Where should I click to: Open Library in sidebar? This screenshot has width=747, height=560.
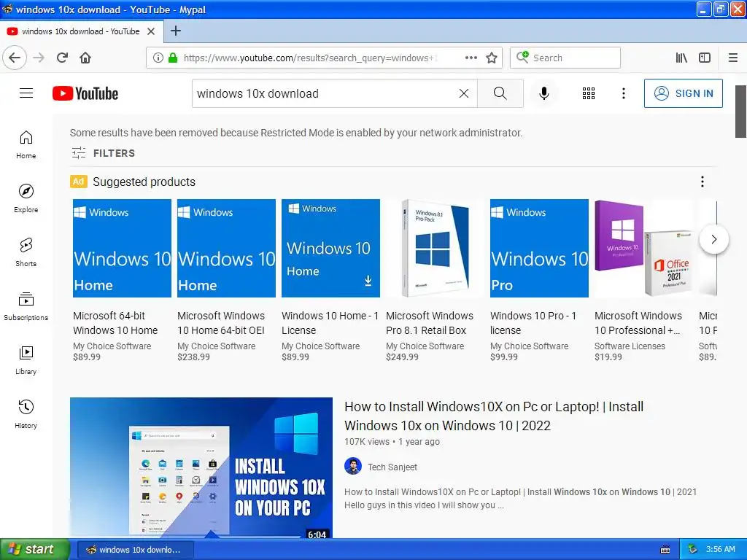26,360
